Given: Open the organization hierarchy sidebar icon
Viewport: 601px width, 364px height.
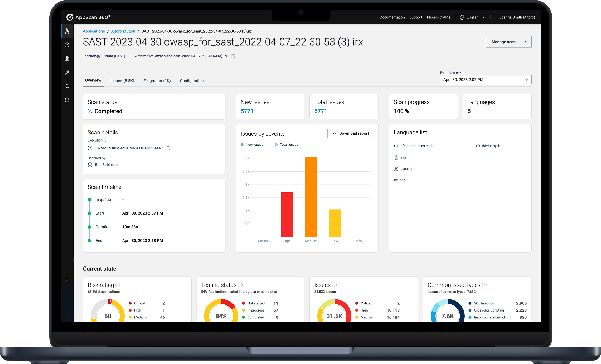Looking at the screenshot, I should point(67,86).
